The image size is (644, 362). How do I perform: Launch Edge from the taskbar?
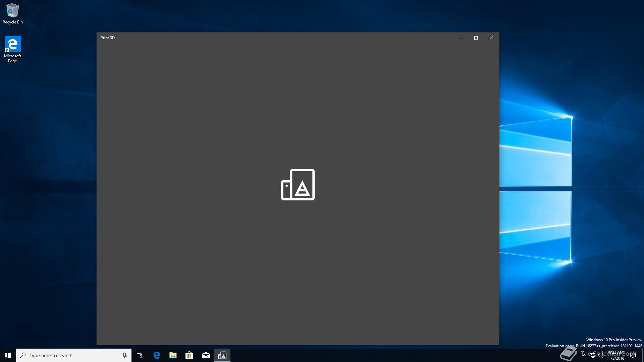point(157,355)
